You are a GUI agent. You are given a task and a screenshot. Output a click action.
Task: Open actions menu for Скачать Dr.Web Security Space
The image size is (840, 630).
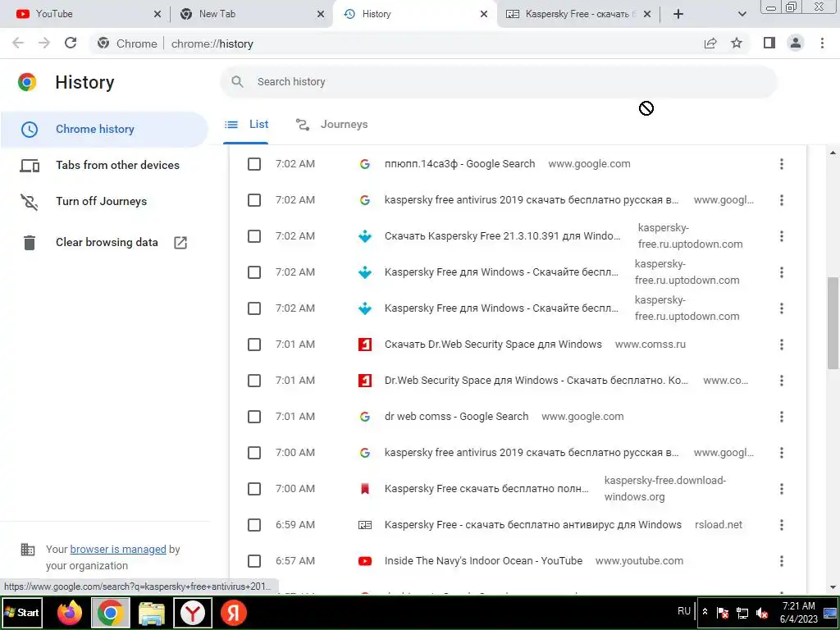pyautogui.click(x=782, y=345)
